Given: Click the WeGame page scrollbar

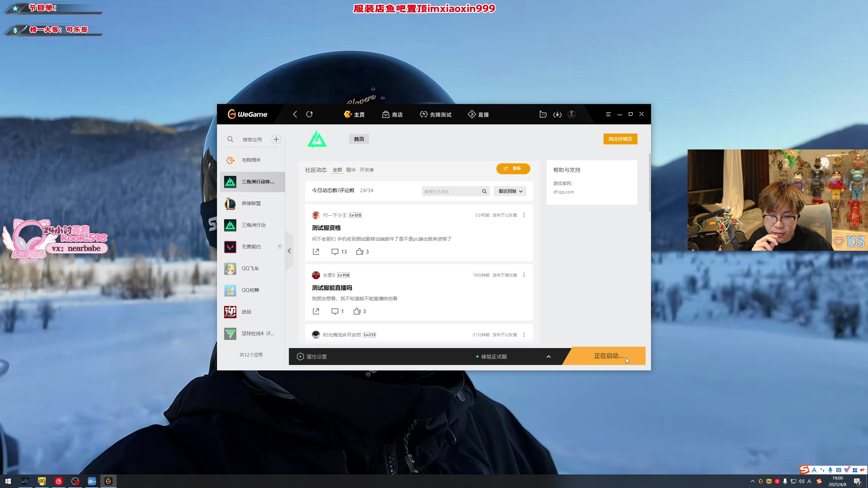Looking at the screenshot, I should point(650,182).
